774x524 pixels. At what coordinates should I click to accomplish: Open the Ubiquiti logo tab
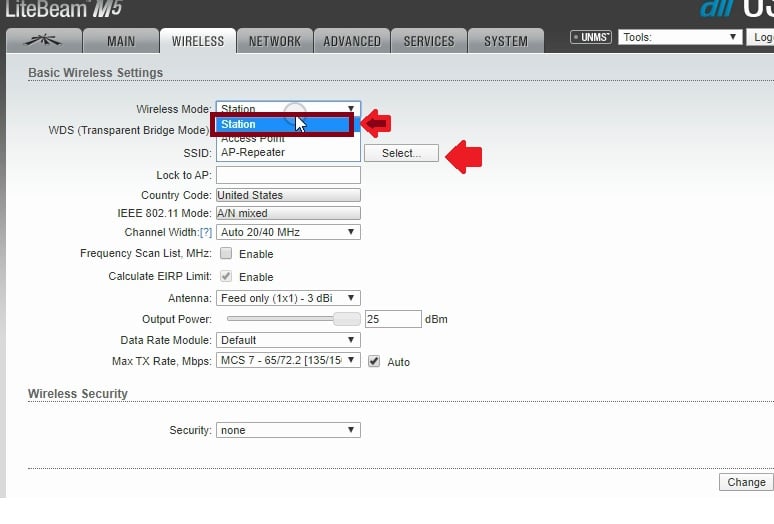click(x=42, y=41)
